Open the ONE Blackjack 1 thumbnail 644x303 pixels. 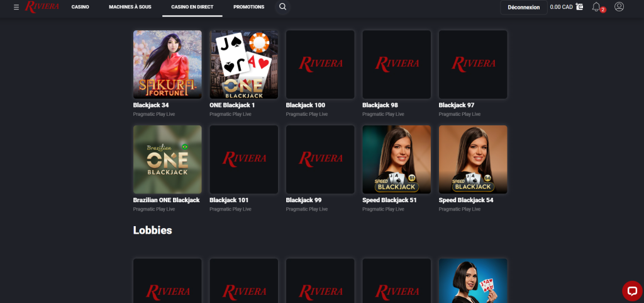pos(244,64)
